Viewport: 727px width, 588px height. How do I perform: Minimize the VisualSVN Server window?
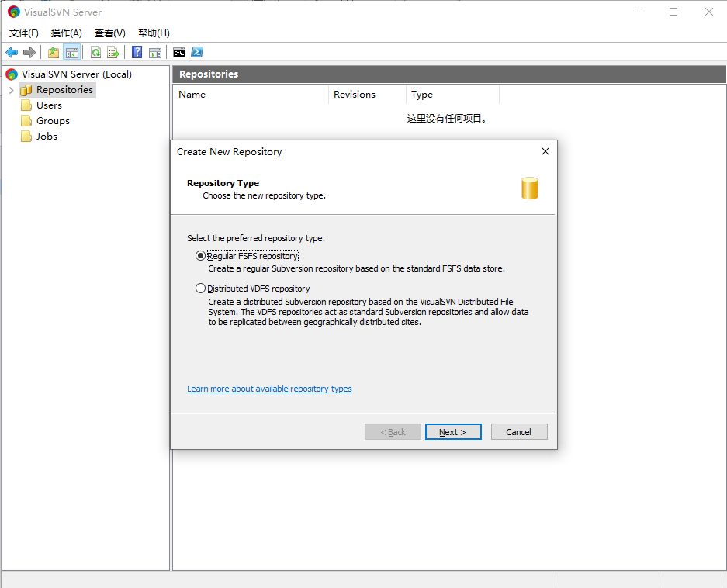pos(639,12)
